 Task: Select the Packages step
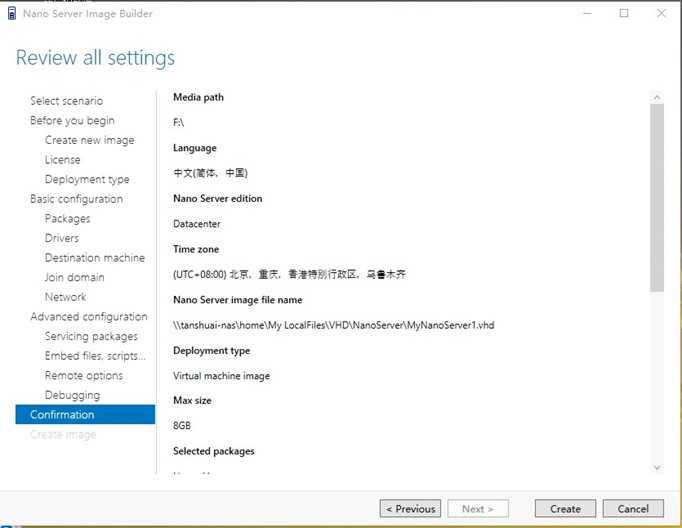click(67, 218)
